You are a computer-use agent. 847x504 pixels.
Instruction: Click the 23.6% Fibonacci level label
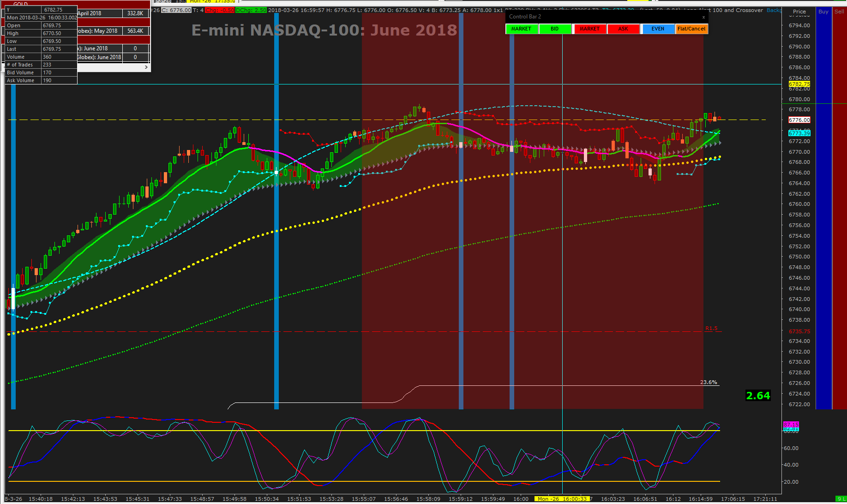click(x=709, y=382)
